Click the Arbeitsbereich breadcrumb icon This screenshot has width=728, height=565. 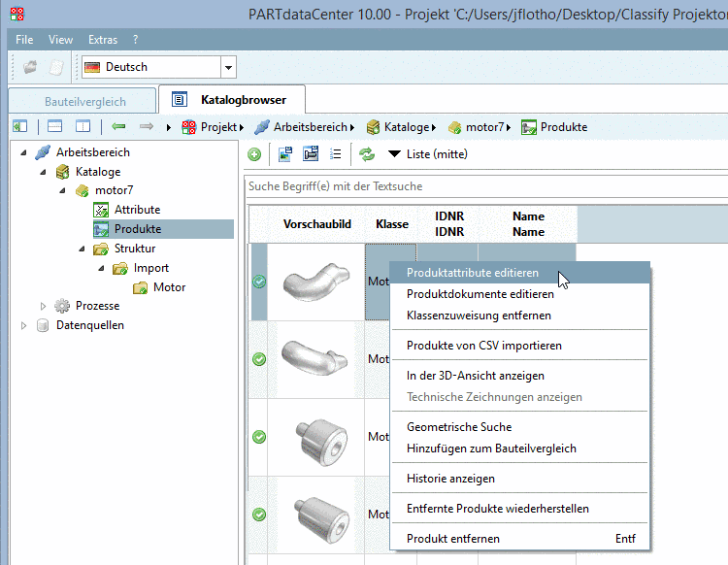coord(262,127)
